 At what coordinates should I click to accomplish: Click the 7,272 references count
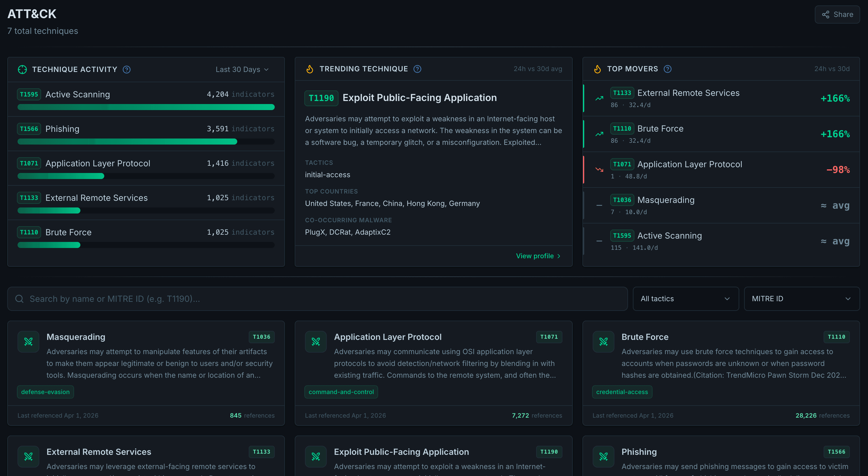pyautogui.click(x=520, y=415)
